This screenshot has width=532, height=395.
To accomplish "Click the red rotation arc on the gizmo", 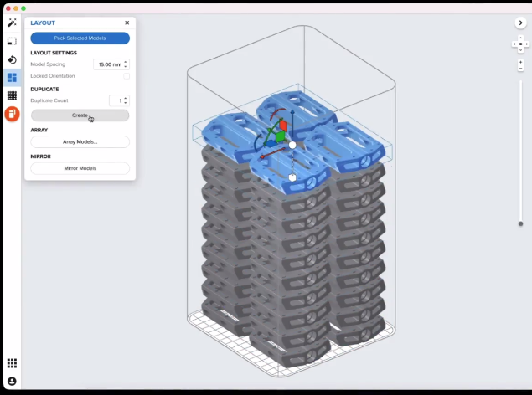I will 277,112.
